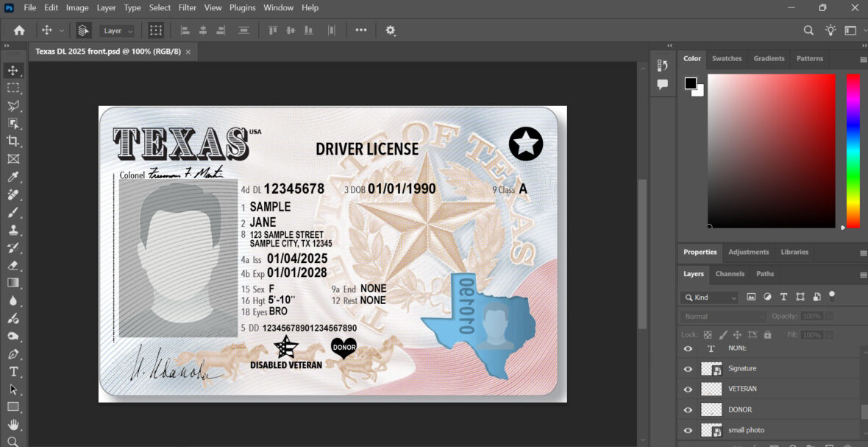Switch to the Swatches tab

point(727,58)
